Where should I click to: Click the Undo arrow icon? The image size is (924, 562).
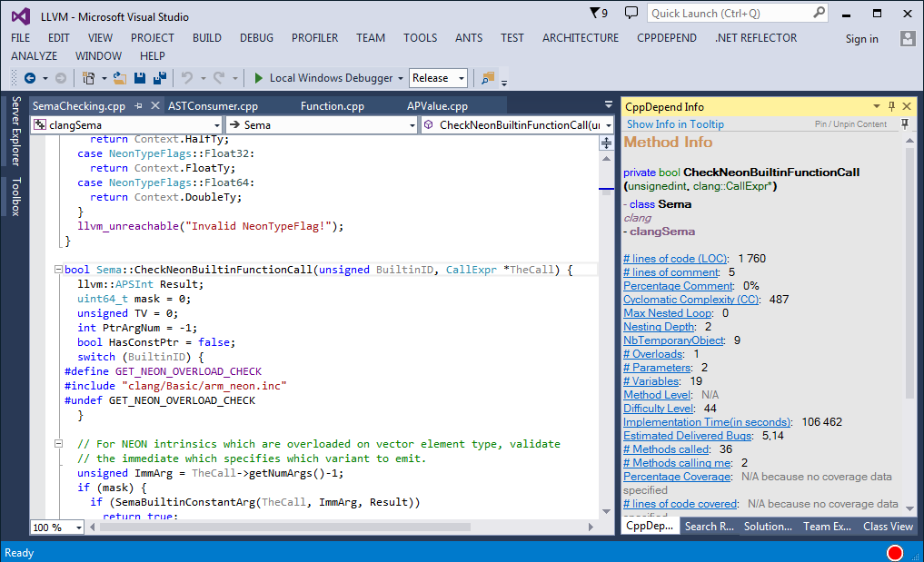[187, 78]
